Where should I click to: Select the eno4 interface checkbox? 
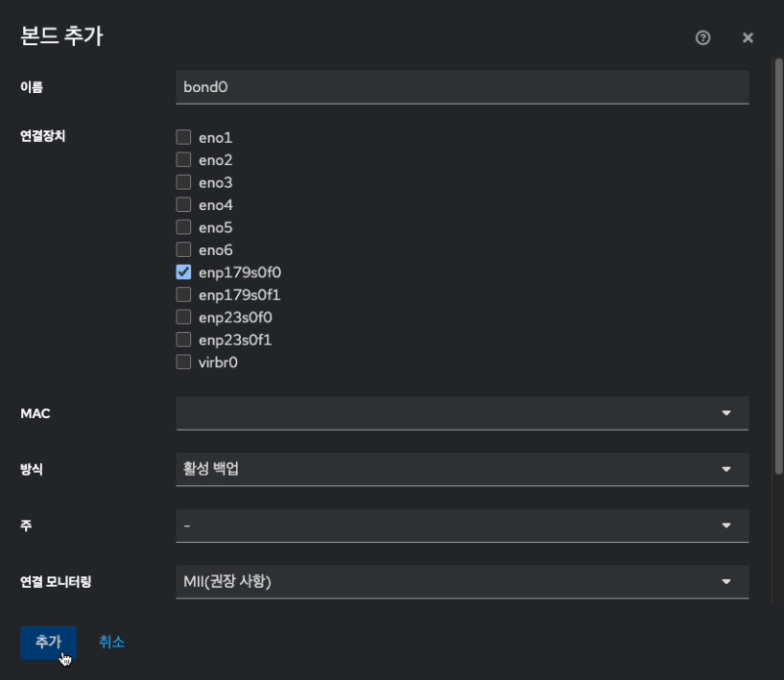[x=183, y=204]
